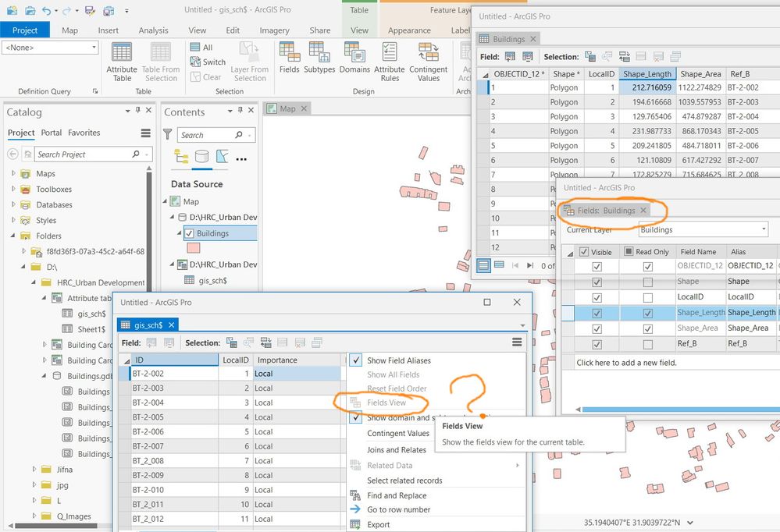The image size is (780, 532).
Task: Collapse HRC_Urban Development folder
Action: [x=34, y=282]
